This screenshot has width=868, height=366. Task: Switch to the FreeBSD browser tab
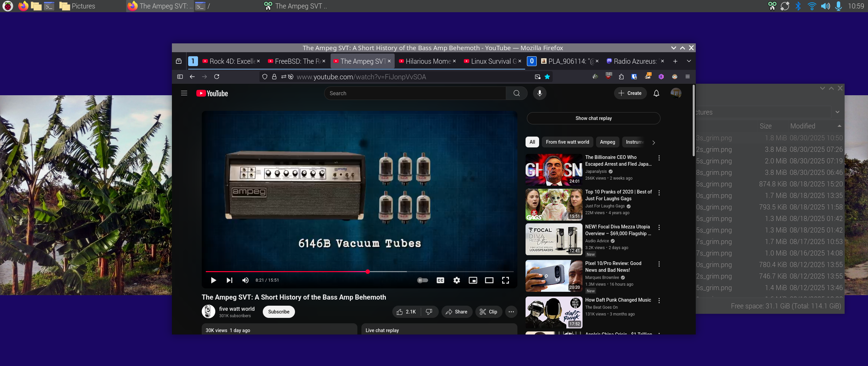[x=297, y=61]
